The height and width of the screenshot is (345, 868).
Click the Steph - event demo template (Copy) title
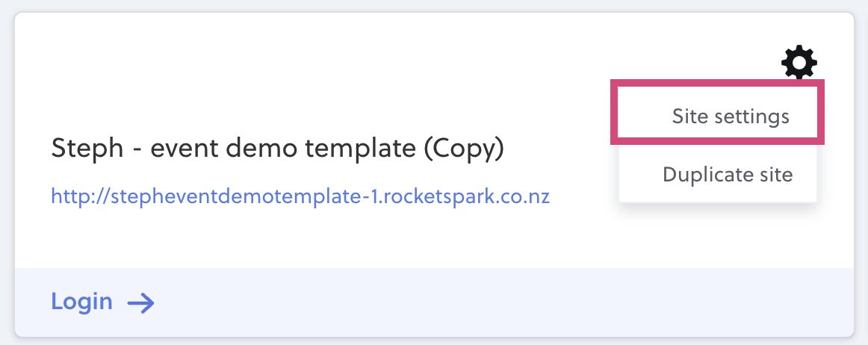(277, 149)
